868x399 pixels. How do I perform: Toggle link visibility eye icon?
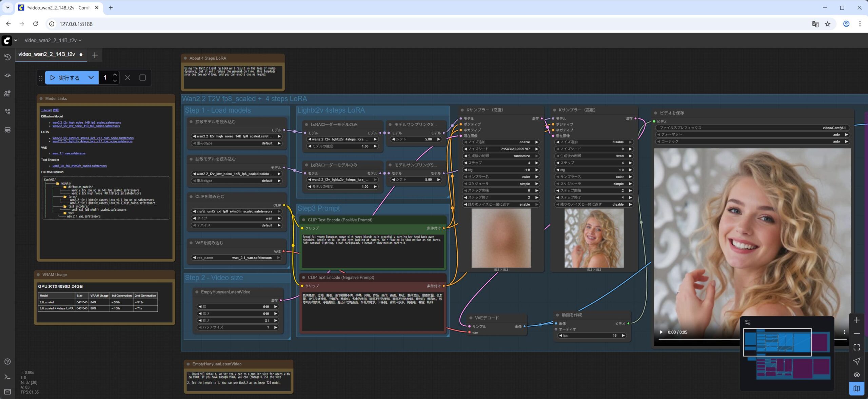pyautogui.click(x=856, y=375)
